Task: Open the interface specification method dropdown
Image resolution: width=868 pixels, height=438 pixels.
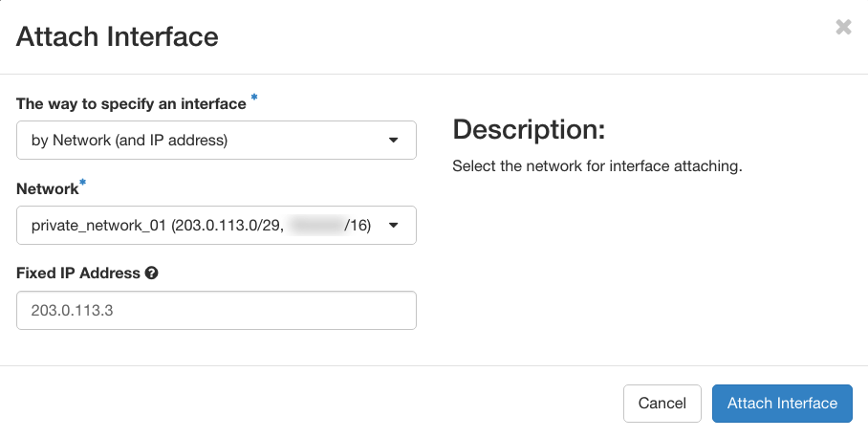Action: click(x=216, y=140)
